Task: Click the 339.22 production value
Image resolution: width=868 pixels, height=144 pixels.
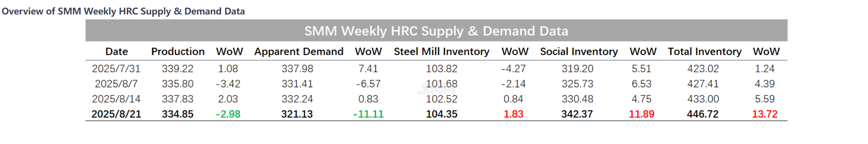Action: [x=178, y=69]
